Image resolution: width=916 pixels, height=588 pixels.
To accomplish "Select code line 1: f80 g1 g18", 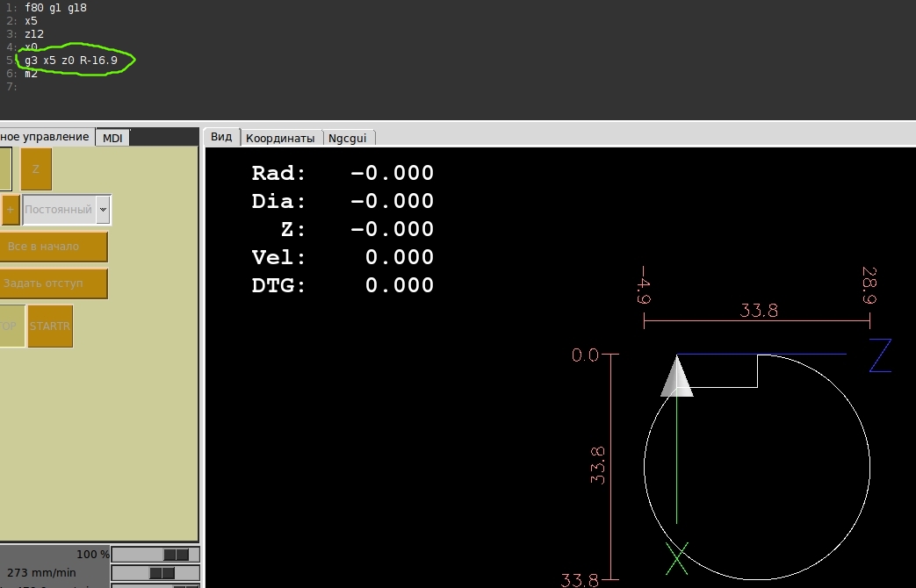I will point(55,8).
